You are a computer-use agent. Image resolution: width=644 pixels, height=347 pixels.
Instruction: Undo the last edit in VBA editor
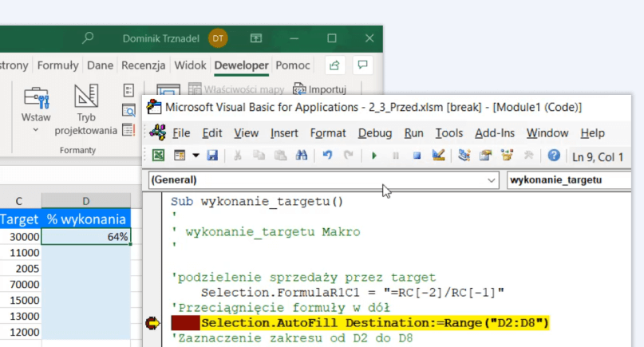[327, 156]
